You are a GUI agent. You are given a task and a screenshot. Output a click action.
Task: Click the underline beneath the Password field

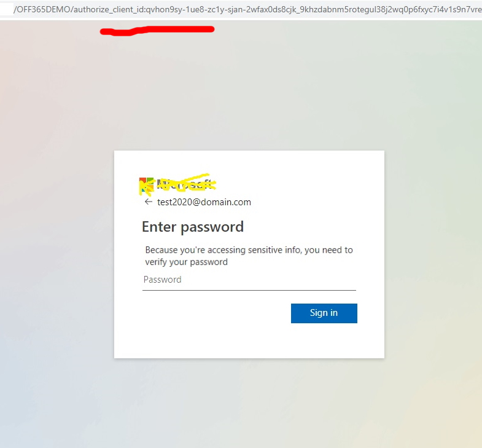[249, 290]
